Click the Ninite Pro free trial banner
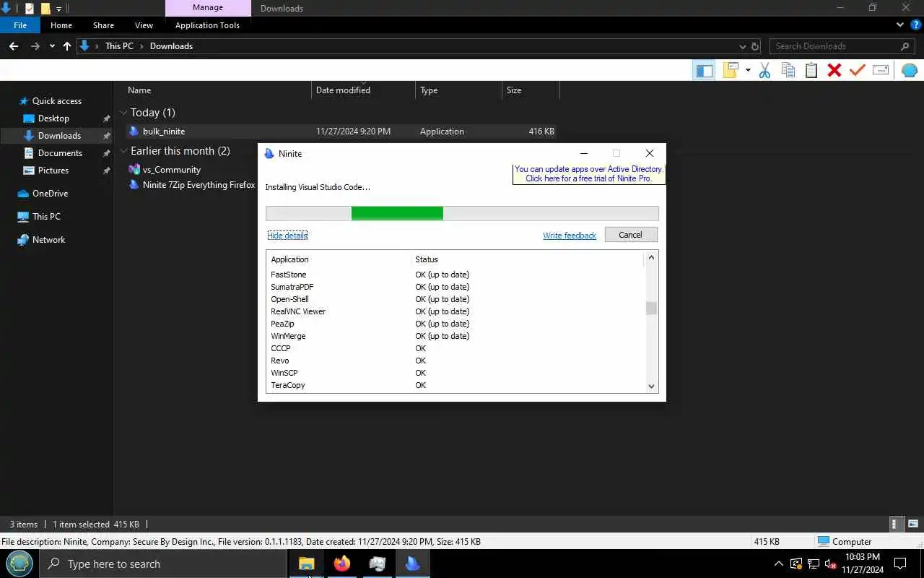The width and height of the screenshot is (924, 578). 588,174
